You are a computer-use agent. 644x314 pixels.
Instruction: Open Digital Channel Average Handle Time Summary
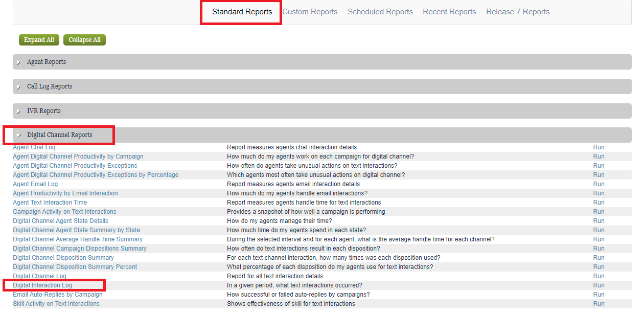pos(78,239)
